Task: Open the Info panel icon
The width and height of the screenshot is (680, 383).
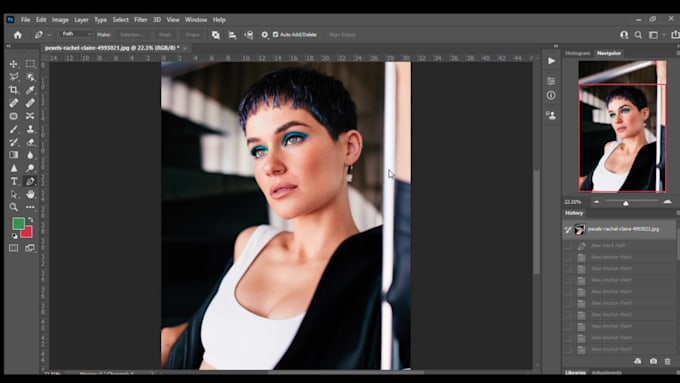Action: click(x=551, y=95)
